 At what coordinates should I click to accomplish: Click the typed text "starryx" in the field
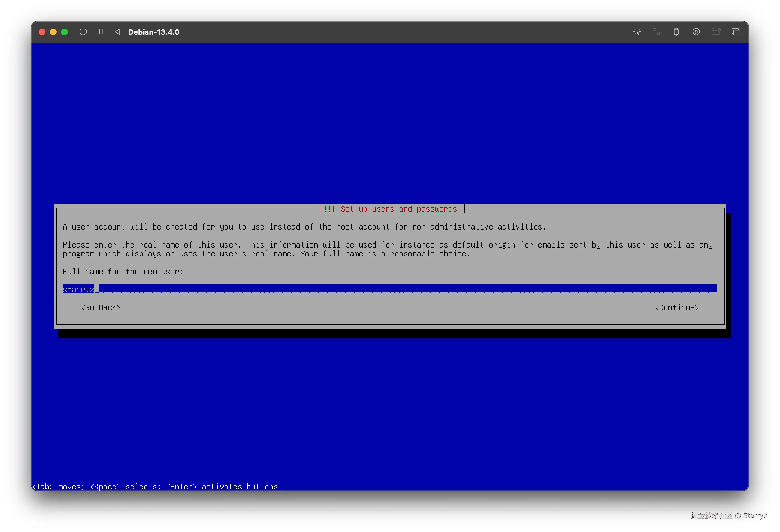(x=78, y=289)
